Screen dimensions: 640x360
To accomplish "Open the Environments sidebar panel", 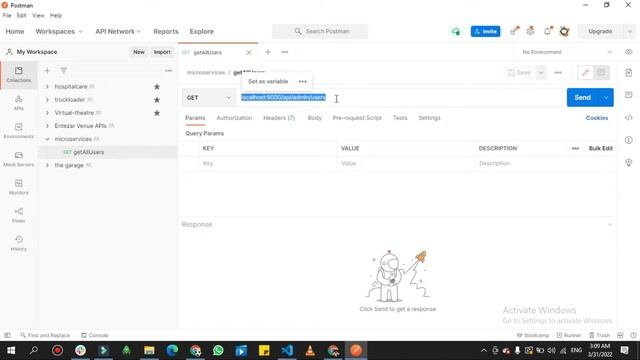I will pos(18,131).
